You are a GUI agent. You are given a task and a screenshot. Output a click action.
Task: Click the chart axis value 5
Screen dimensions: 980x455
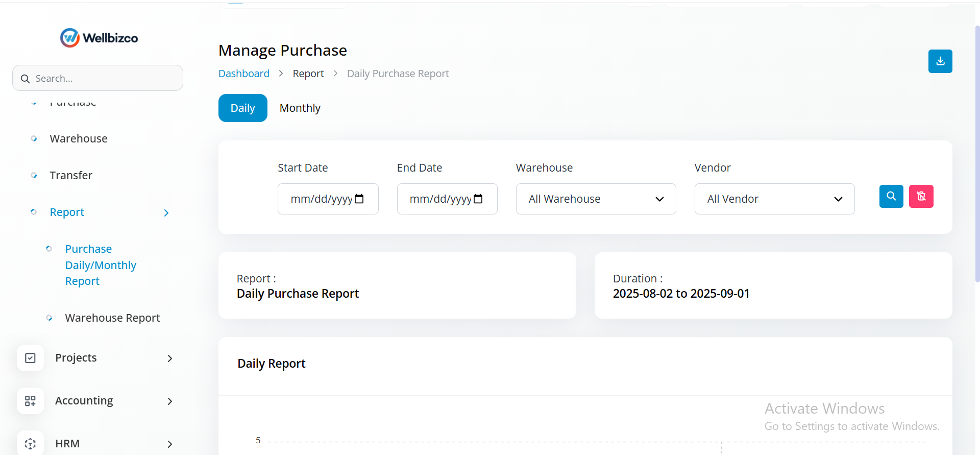point(258,440)
